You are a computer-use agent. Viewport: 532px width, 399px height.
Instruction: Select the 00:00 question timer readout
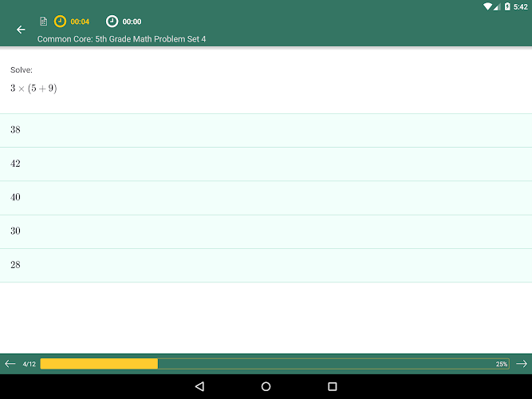(132, 22)
